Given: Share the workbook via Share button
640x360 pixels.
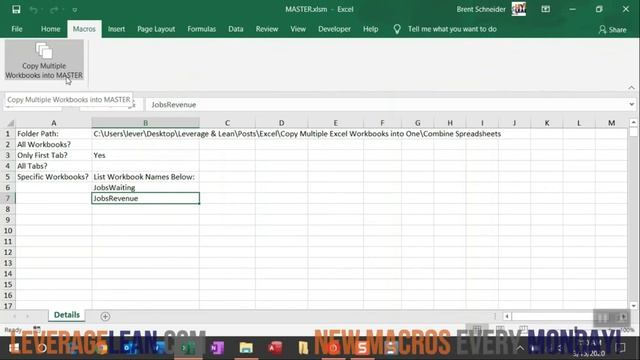Looking at the screenshot, I should [612, 29].
